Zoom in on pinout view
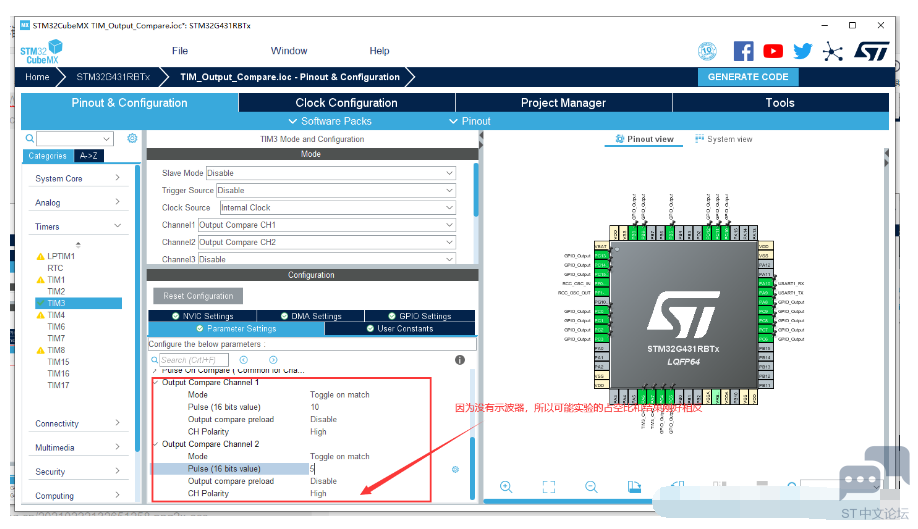Screen dimensions: 918x529 tap(506, 487)
